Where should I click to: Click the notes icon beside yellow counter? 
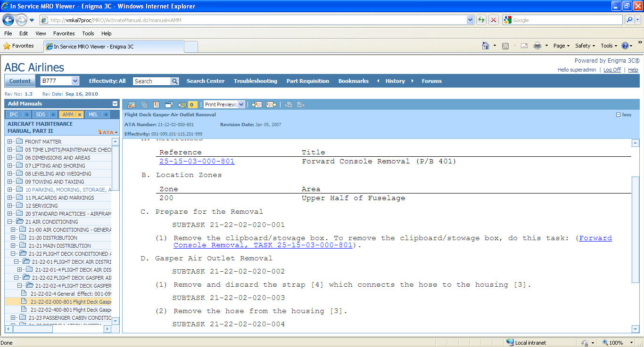click(x=182, y=105)
